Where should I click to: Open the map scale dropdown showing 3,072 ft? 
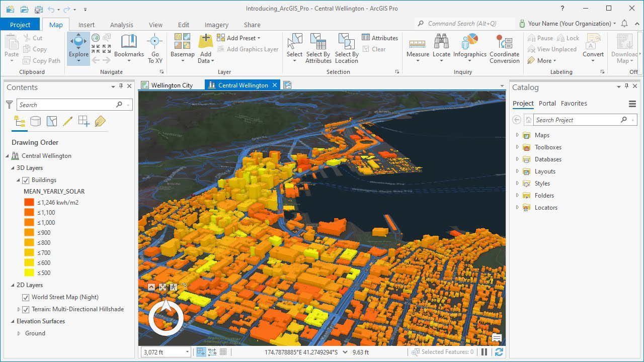tap(187, 351)
